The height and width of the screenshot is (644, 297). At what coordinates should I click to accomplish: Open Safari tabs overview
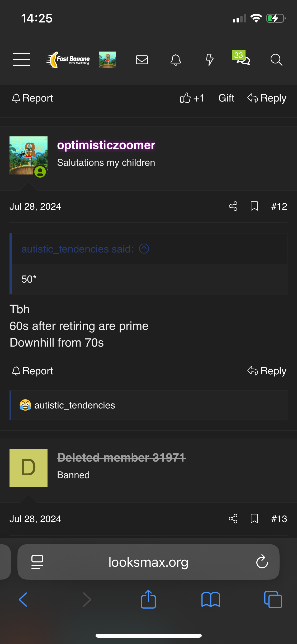273,599
